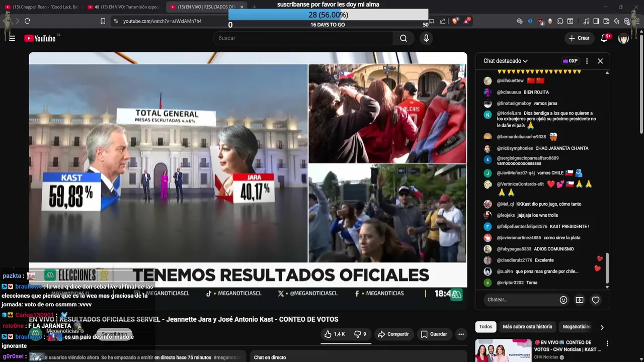644x362 pixels.
Task: Click the subscriber goal progress bar overlay
Action: 328,15
